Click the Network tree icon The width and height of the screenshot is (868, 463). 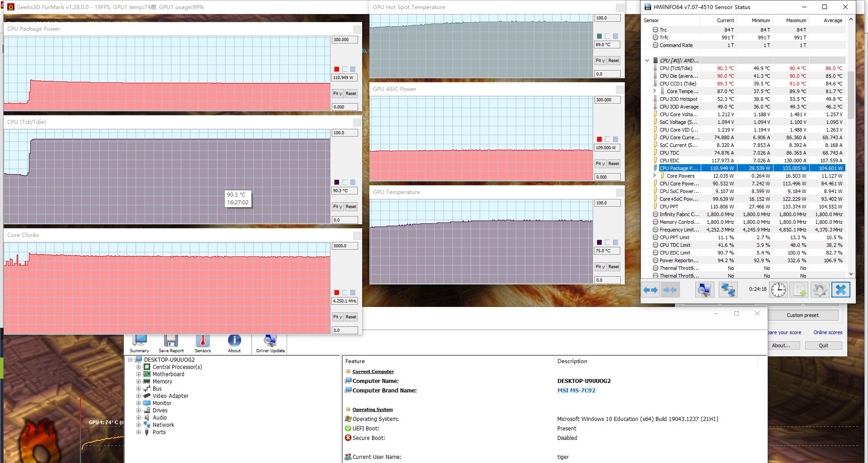click(147, 425)
